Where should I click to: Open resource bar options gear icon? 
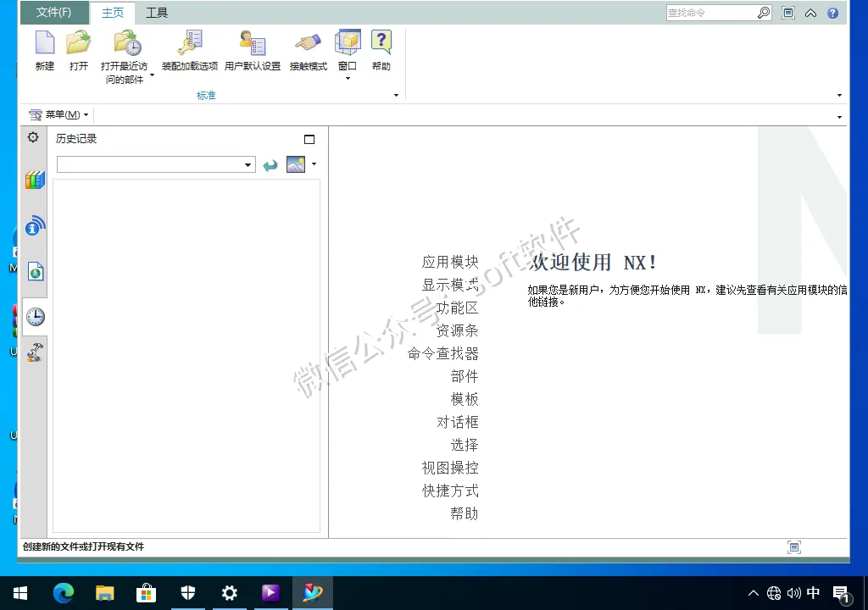tap(33, 137)
